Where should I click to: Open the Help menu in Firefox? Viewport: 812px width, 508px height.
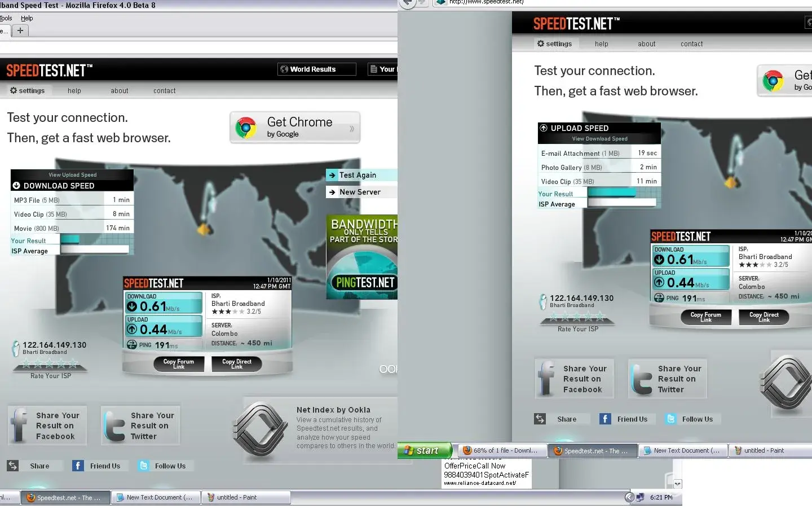coord(27,18)
